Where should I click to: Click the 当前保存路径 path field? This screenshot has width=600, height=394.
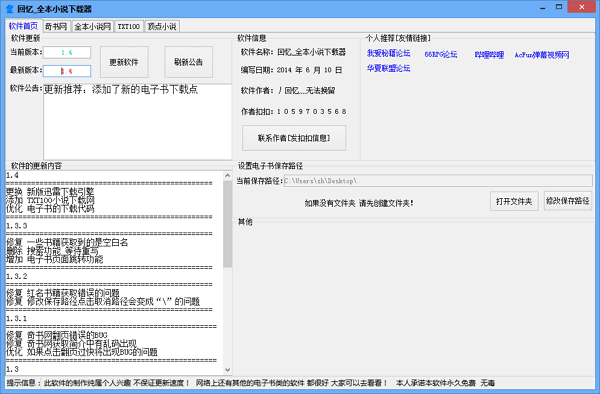(x=438, y=181)
